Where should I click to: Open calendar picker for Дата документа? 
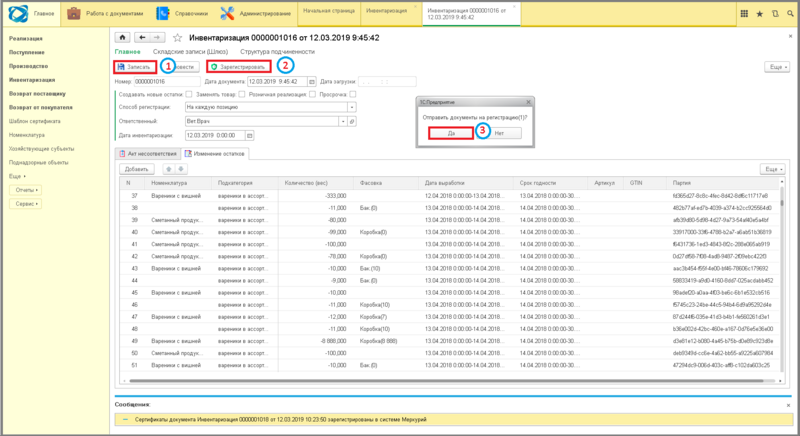tap(312, 82)
